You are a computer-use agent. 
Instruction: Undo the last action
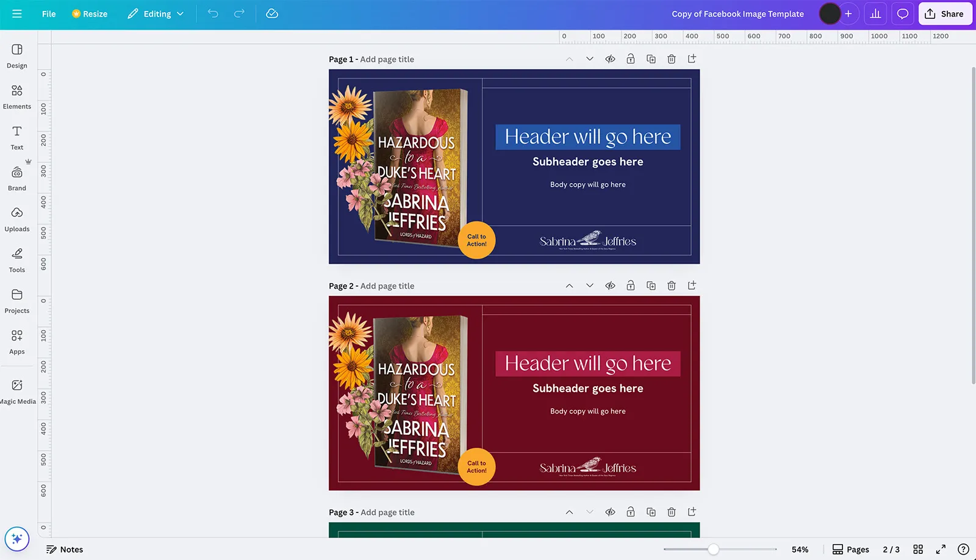click(213, 13)
